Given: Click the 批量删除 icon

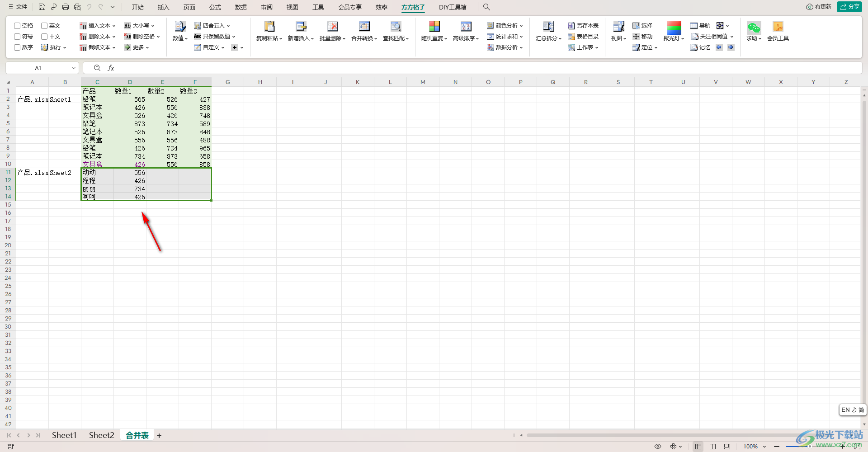Looking at the screenshot, I should (x=333, y=26).
